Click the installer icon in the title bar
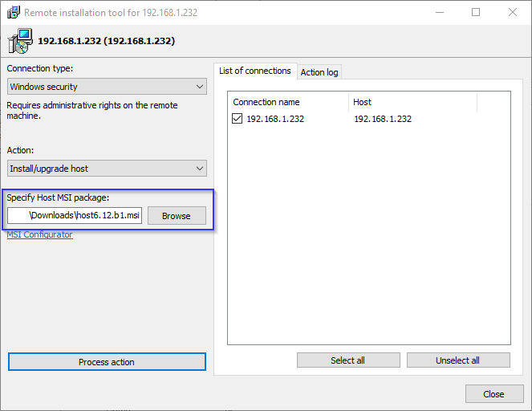Screen dimensions: 532x411 (12, 13)
